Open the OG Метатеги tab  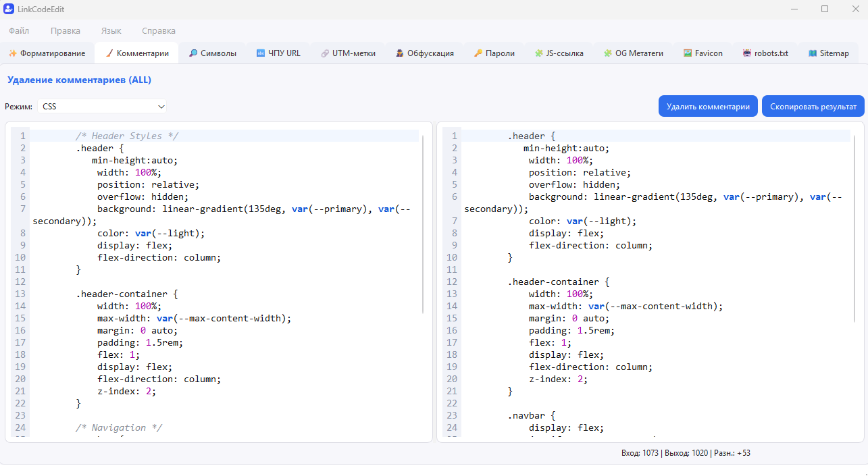click(634, 53)
